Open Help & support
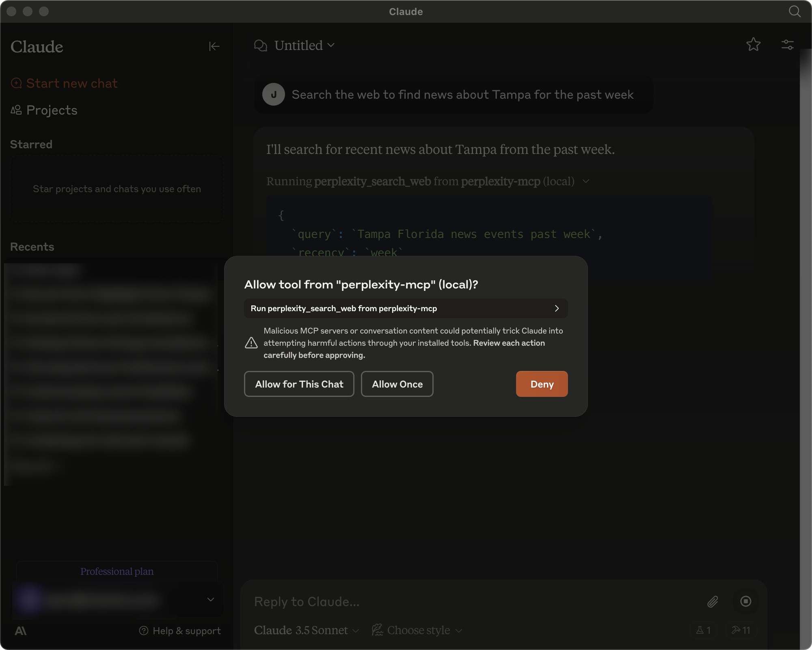 [180, 630]
